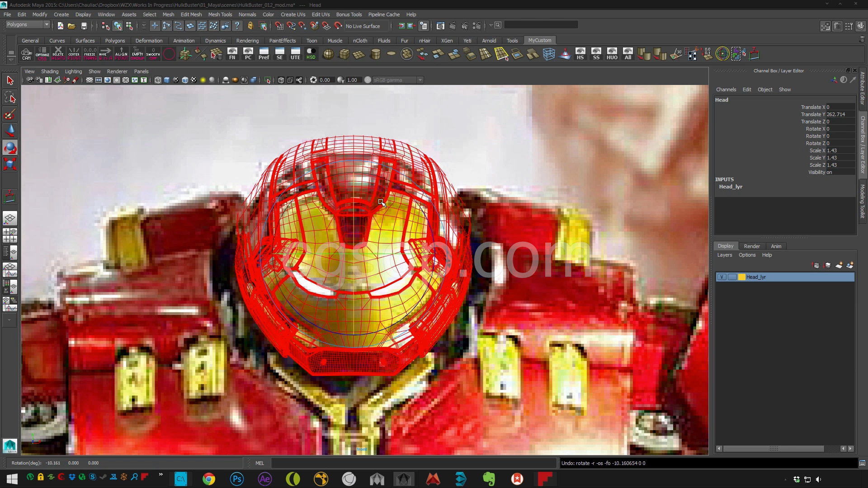
Task: Open the Options menu in Layer Editor
Action: (x=747, y=255)
